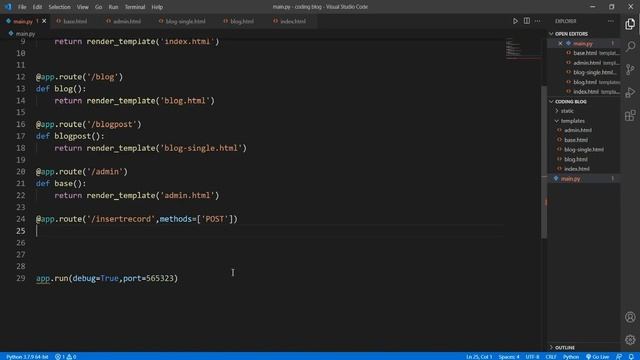The image size is (640, 360).
Task: Open the Extensions view icon
Action: (x=630, y=116)
